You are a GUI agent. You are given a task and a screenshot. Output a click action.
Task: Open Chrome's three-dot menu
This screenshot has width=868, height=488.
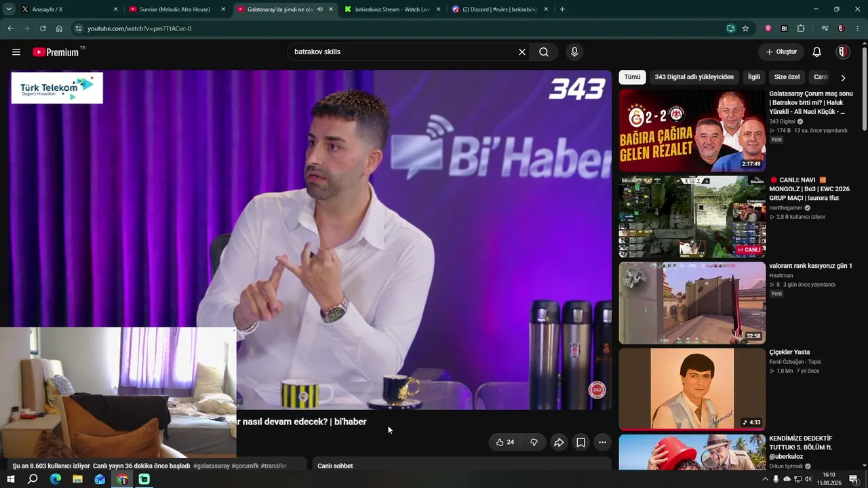858,28
